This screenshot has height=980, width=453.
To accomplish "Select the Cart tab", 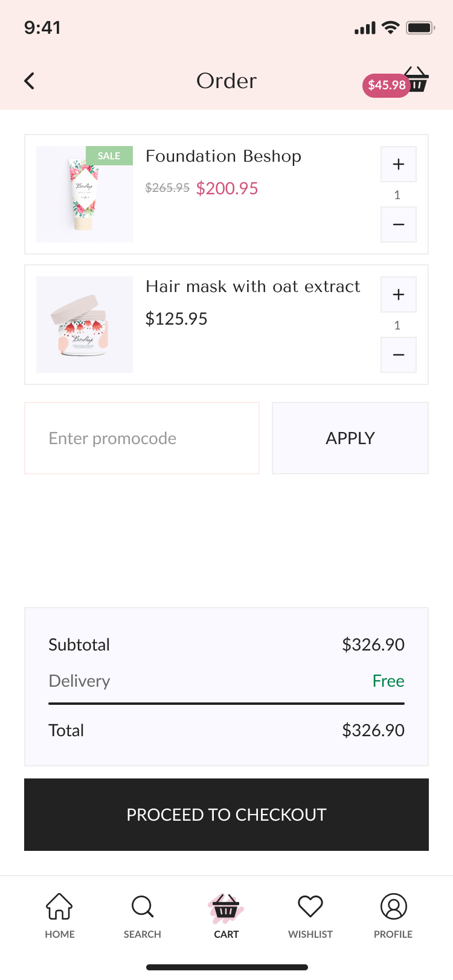I will tap(226, 915).
